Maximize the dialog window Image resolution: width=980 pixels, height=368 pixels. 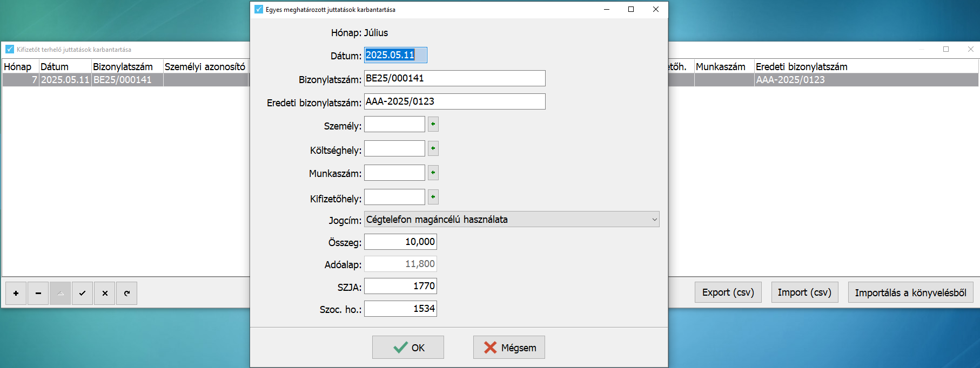(x=631, y=9)
